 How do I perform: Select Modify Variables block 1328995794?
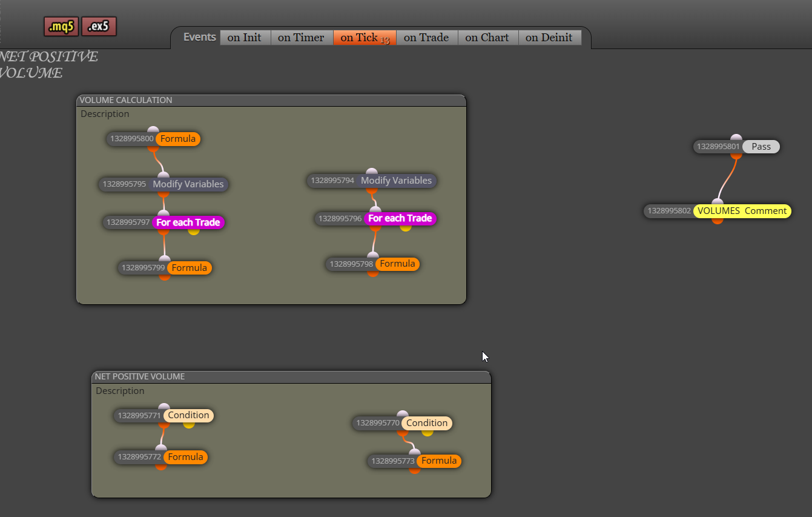click(x=372, y=181)
